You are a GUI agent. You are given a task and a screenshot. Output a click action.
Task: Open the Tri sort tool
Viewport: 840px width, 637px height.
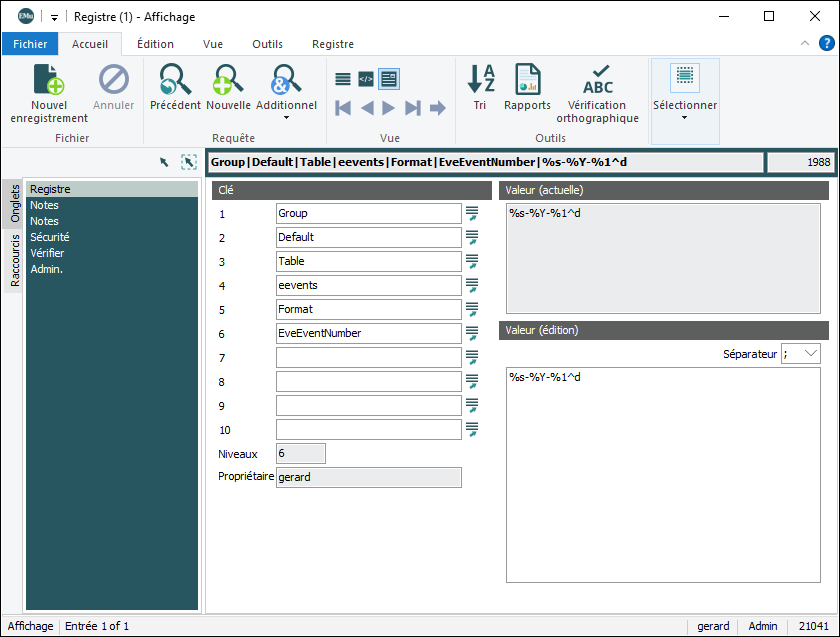coord(480,80)
